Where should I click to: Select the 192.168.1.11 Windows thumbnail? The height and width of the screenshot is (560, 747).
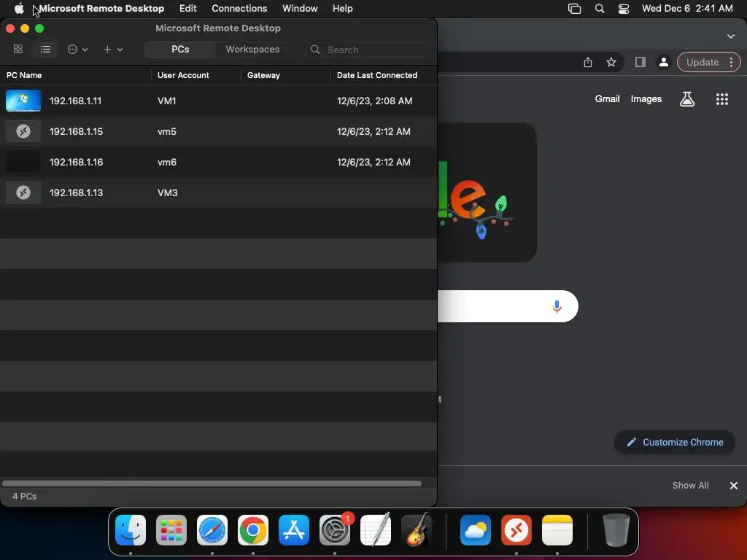[x=23, y=101]
